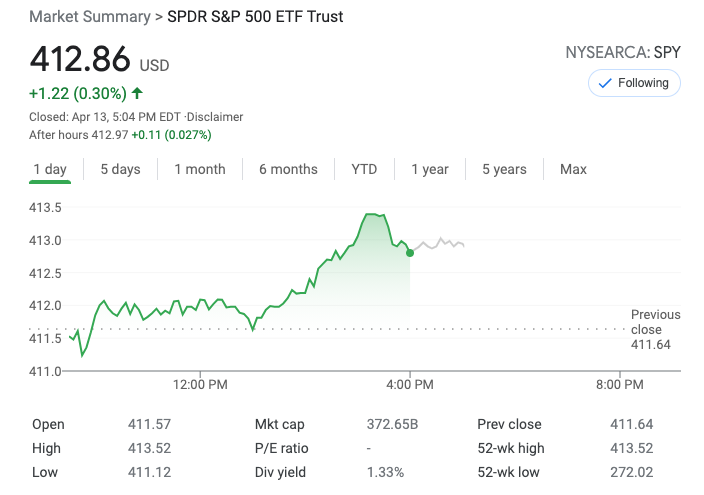Switch to the 5 years tab

coord(504,169)
